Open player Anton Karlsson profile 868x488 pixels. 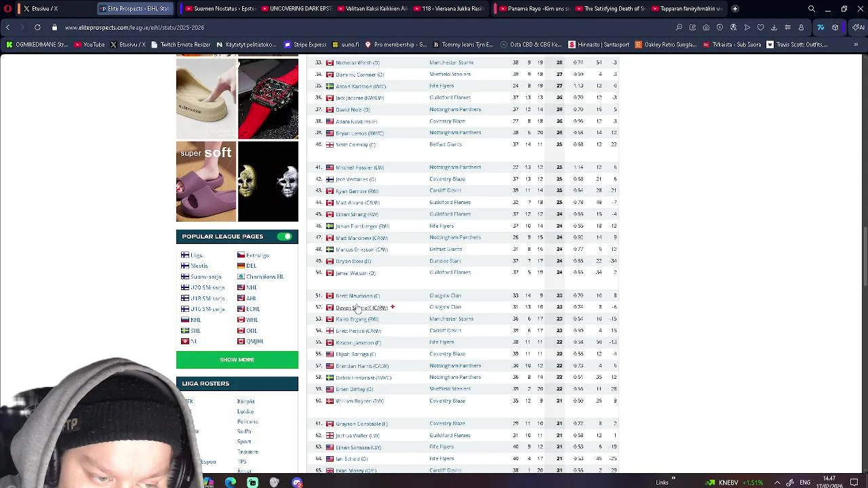[361, 86]
